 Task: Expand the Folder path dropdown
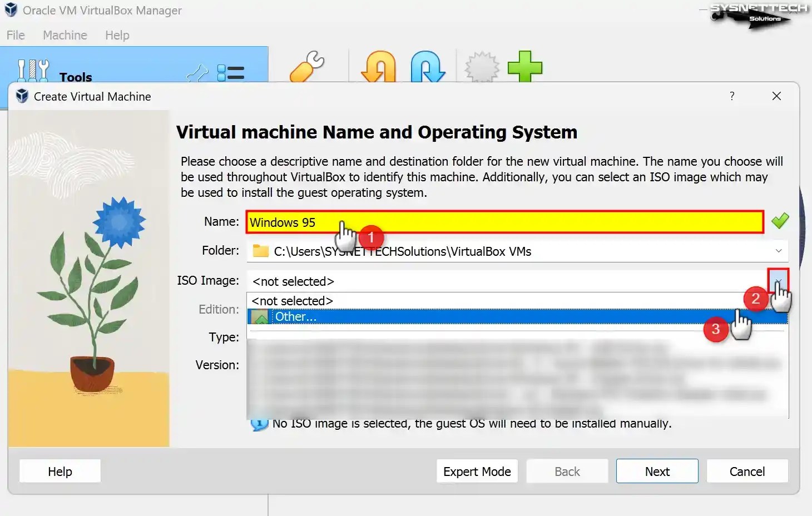pyautogui.click(x=778, y=251)
